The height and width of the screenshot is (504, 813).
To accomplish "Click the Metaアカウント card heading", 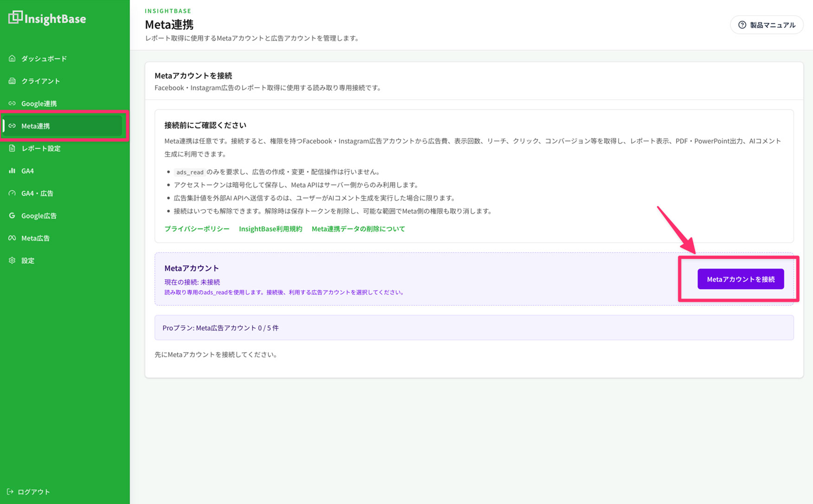I will (192, 268).
